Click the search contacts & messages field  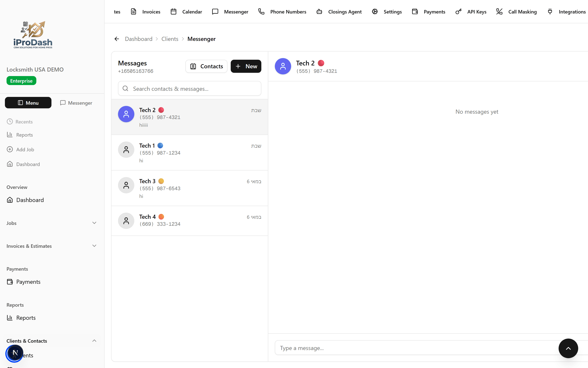pos(189,89)
